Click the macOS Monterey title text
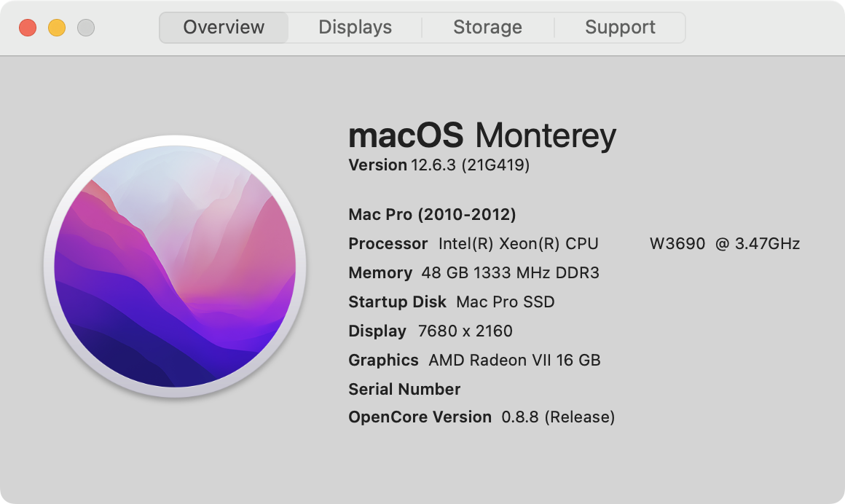 click(482, 135)
